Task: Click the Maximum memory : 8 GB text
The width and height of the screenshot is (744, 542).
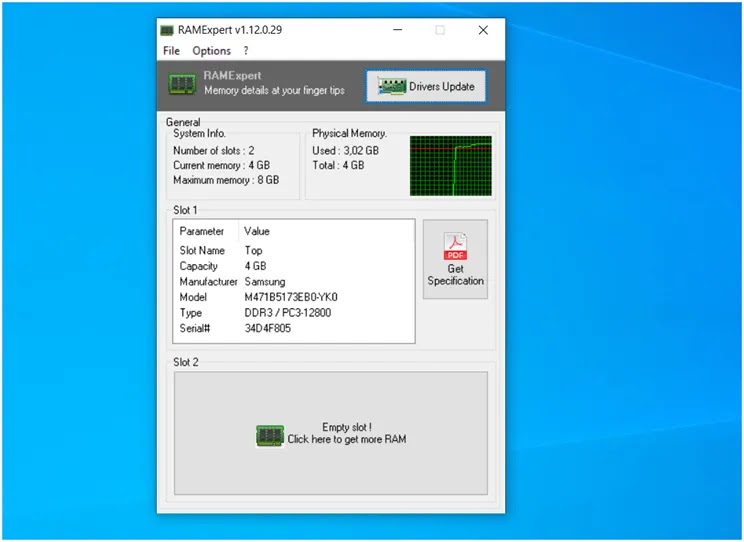Action: pyautogui.click(x=226, y=180)
